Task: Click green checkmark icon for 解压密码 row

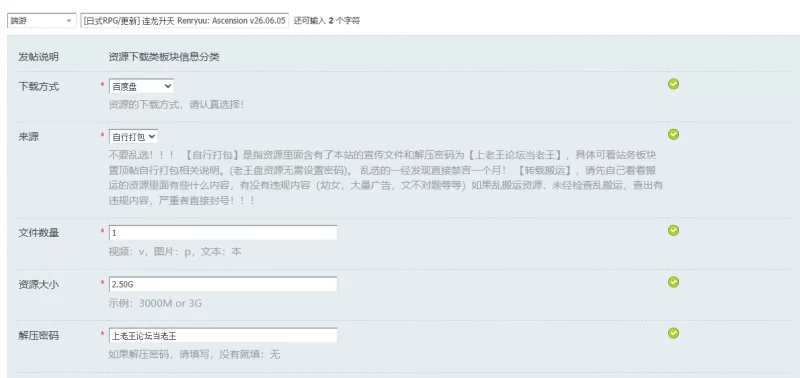Action: 673,333
